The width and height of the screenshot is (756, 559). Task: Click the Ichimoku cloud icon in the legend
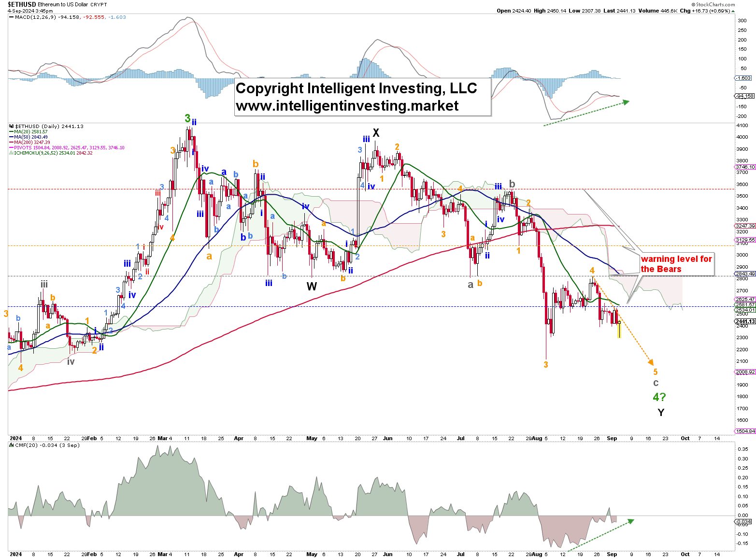point(12,153)
